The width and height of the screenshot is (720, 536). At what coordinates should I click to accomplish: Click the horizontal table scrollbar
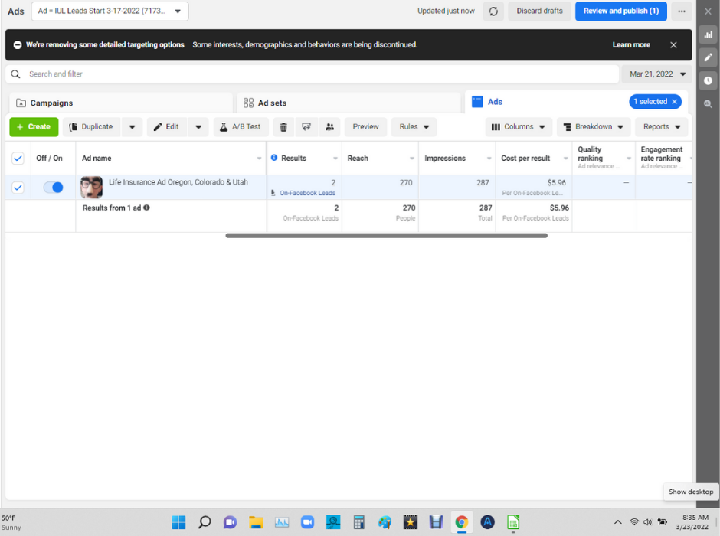point(386,236)
